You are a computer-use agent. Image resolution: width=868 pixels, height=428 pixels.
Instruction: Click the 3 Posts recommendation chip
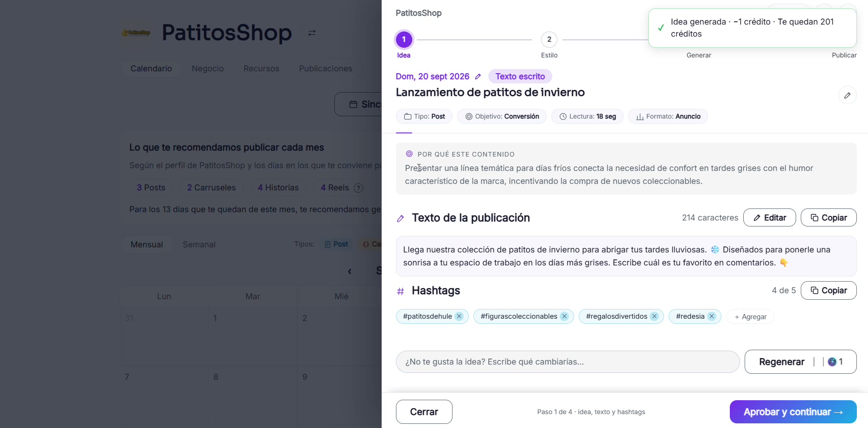pyautogui.click(x=151, y=188)
